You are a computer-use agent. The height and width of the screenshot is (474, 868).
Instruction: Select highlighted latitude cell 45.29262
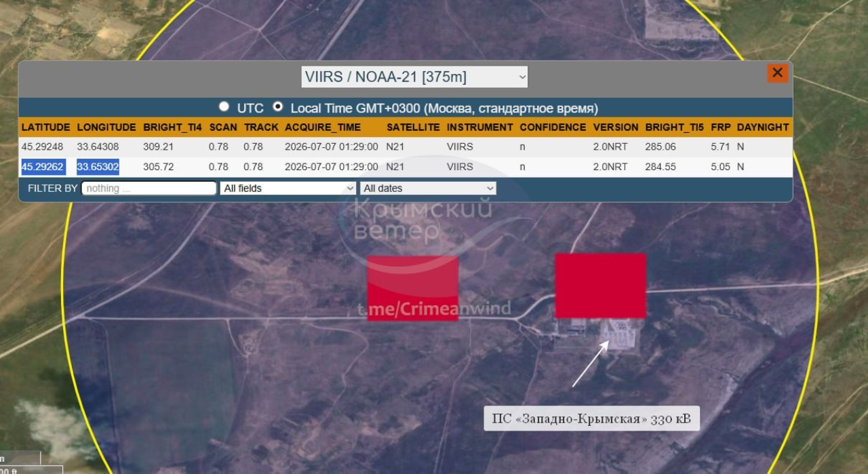[43, 167]
